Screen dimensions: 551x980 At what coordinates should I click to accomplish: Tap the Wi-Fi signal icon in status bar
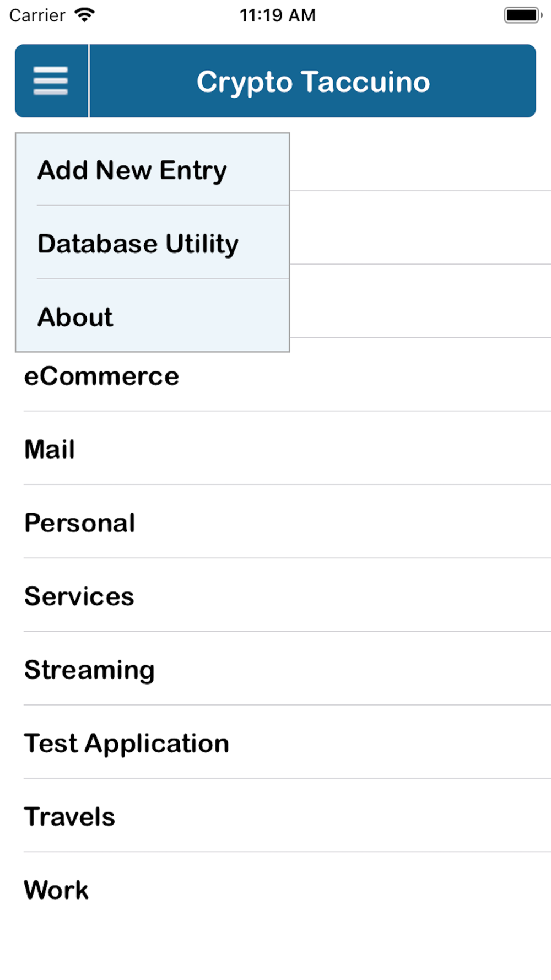point(84,15)
